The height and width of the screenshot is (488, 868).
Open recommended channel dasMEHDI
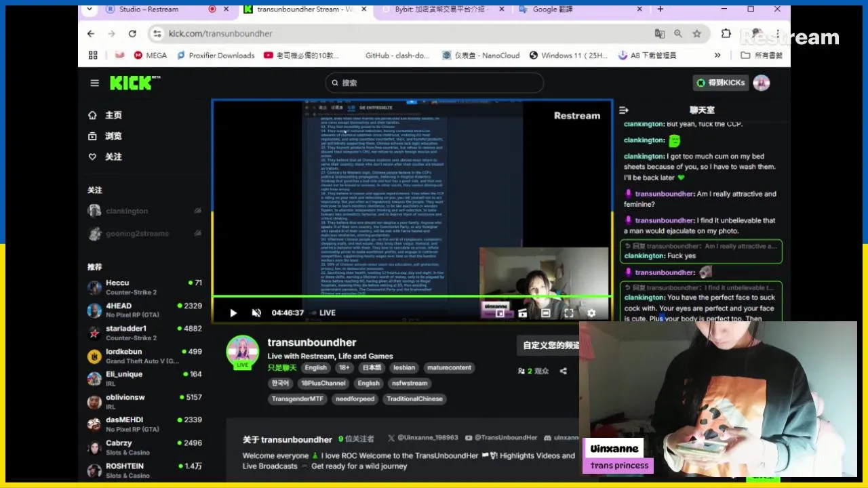144,424
